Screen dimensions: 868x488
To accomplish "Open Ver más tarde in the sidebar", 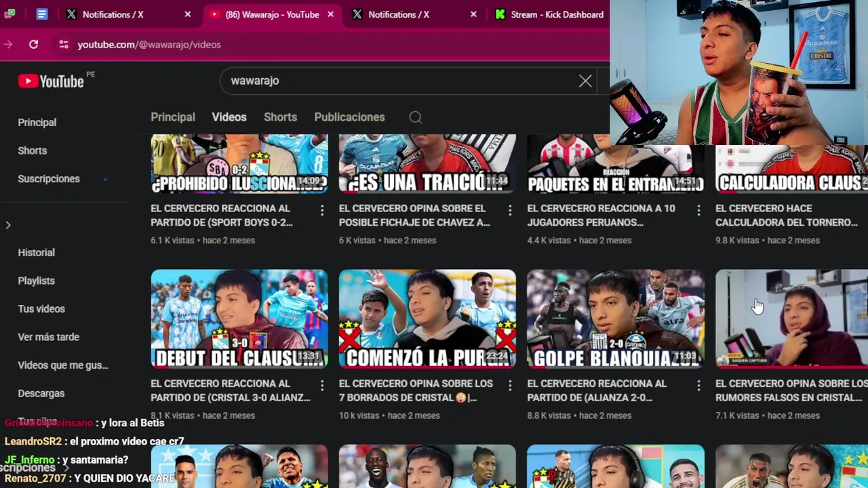I will (49, 337).
